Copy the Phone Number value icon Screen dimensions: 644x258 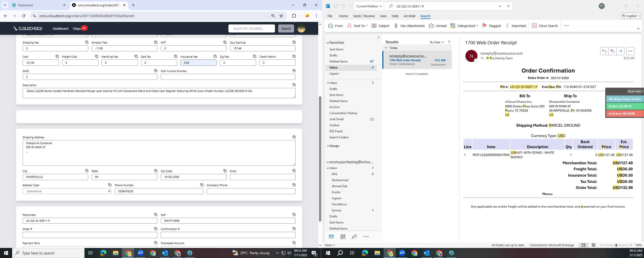(x=202, y=185)
